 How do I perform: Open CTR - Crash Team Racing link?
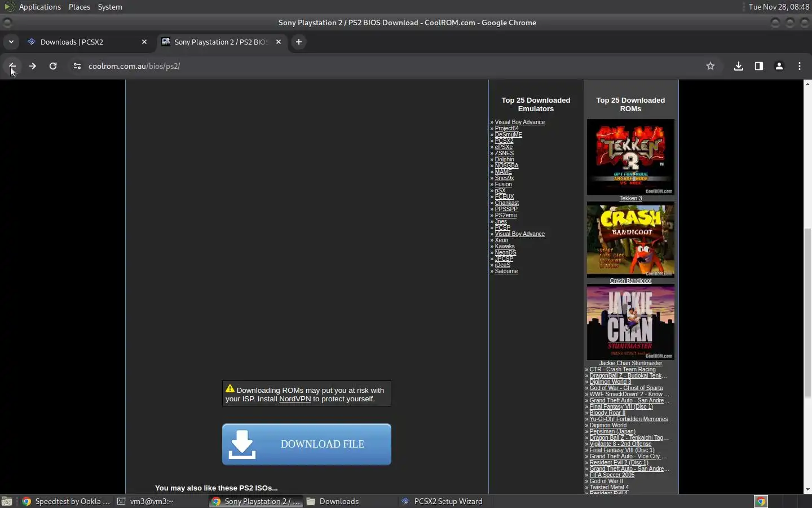623,369
